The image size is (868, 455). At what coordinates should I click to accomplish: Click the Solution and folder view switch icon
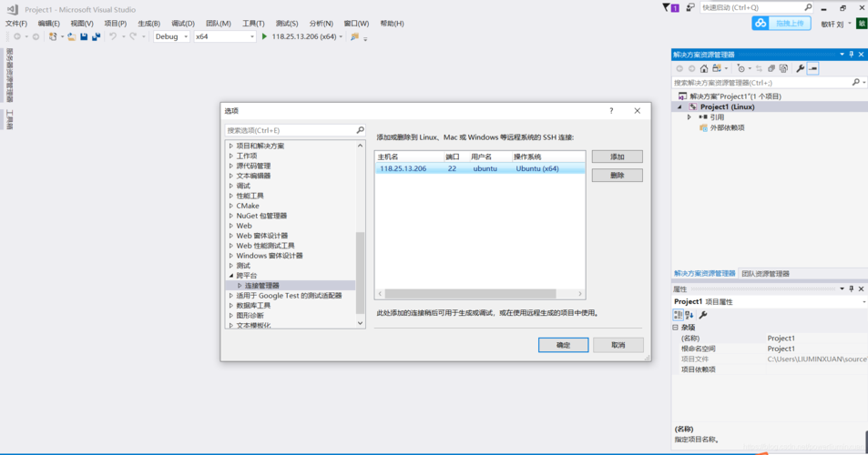717,68
